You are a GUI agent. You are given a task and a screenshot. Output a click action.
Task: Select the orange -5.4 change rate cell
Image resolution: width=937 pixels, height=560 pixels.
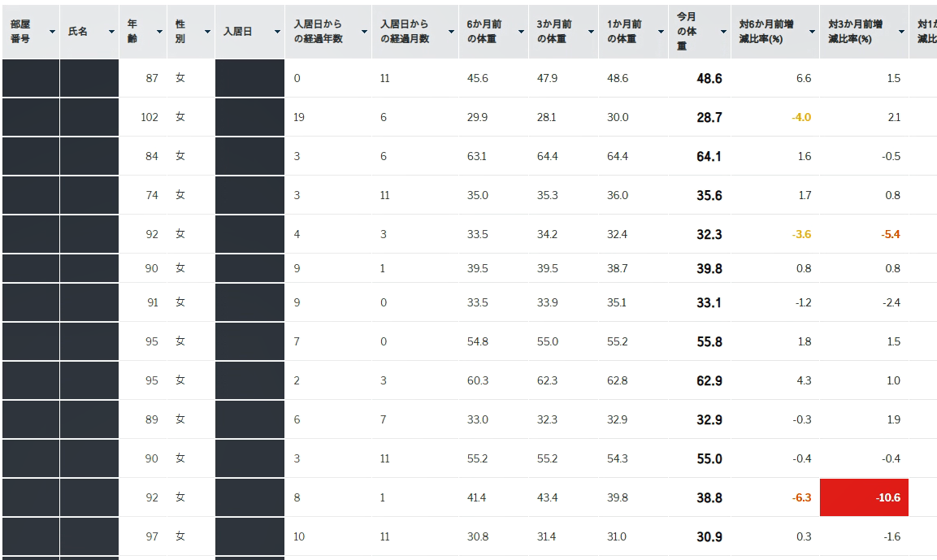point(889,234)
